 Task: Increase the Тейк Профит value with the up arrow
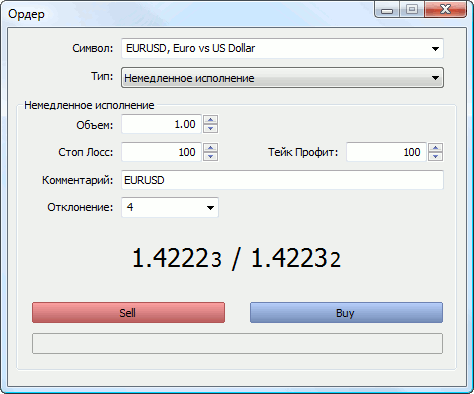435,148
